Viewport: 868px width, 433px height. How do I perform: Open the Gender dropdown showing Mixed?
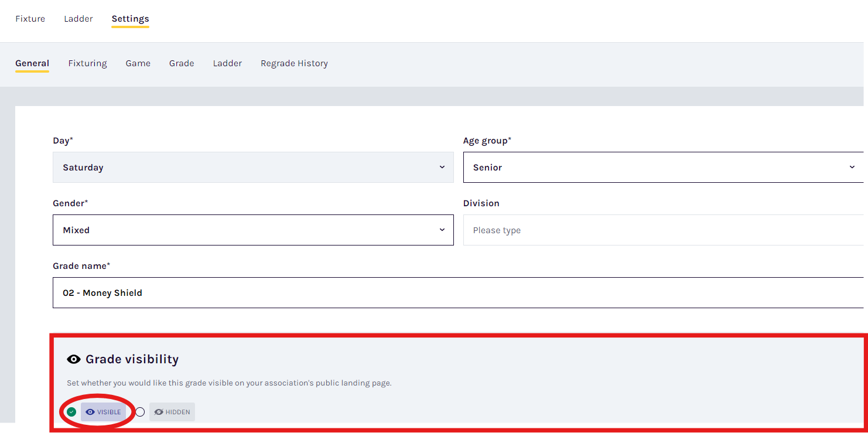253,230
